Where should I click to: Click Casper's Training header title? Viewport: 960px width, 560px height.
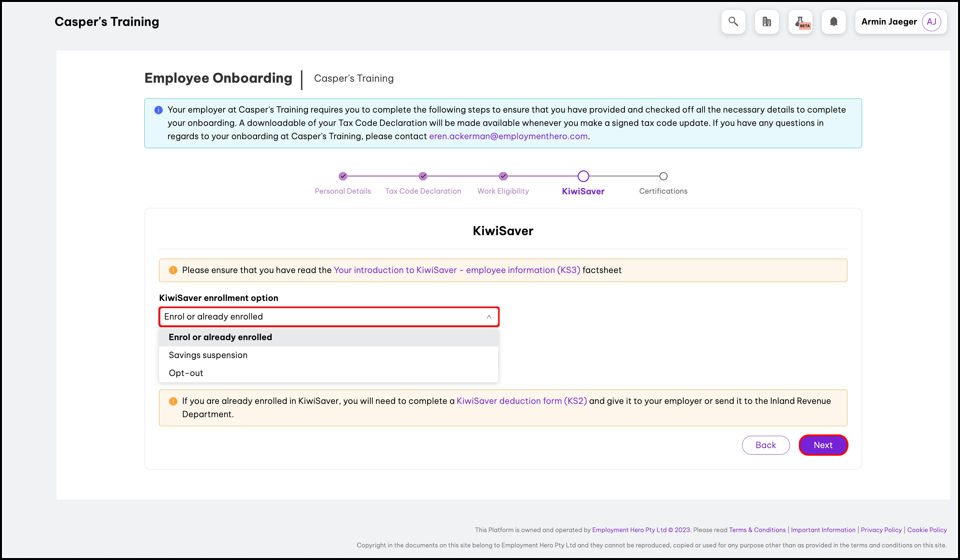click(107, 22)
